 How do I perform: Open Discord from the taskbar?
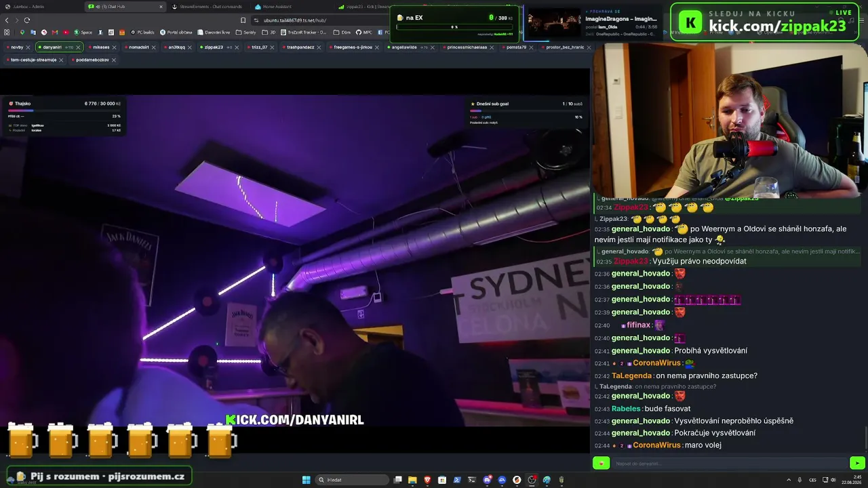[x=487, y=480]
